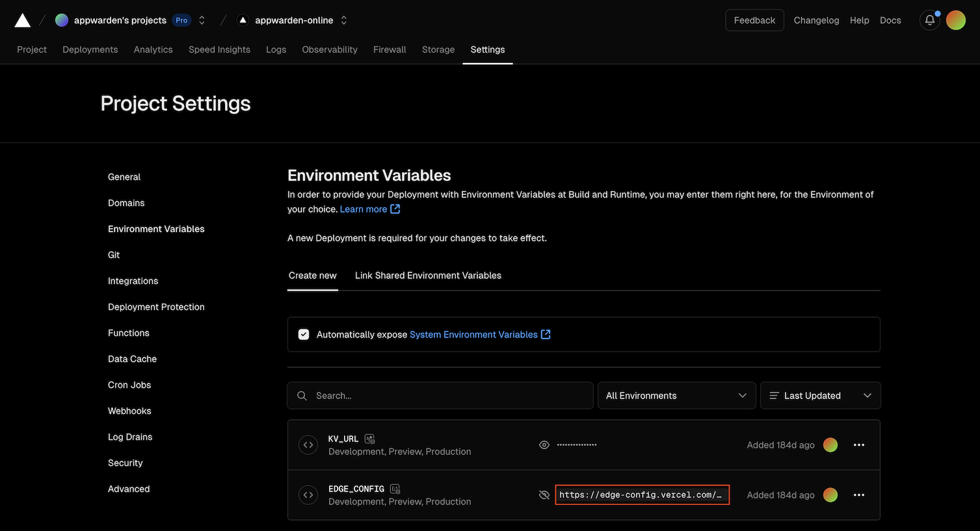Click external link icon next to Learn more
The height and width of the screenshot is (531, 980).
pyautogui.click(x=395, y=209)
